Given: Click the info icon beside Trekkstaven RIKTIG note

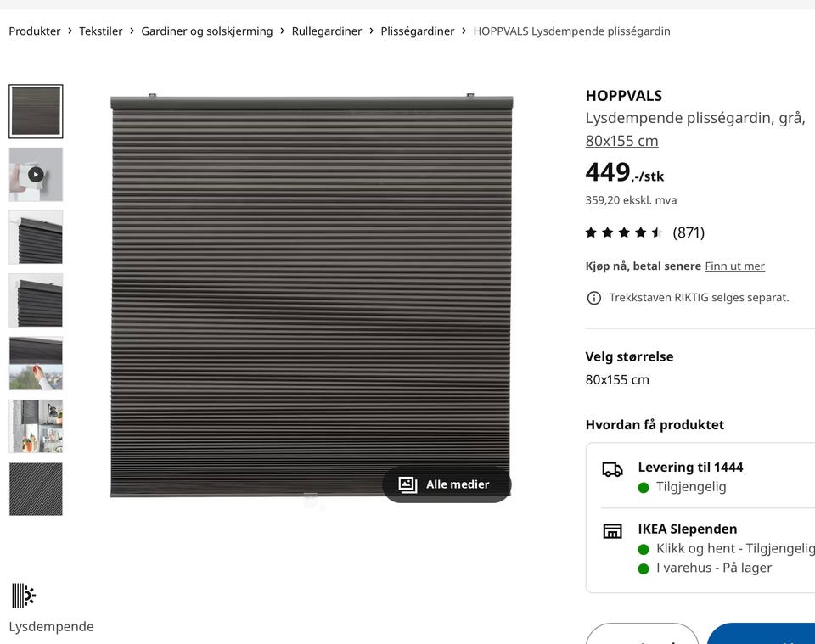Looking at the screenshot, I should (x=593, y=298).
